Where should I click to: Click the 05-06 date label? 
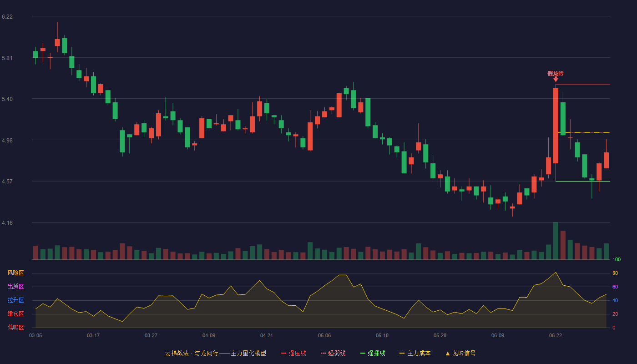(x=324, y=335)
